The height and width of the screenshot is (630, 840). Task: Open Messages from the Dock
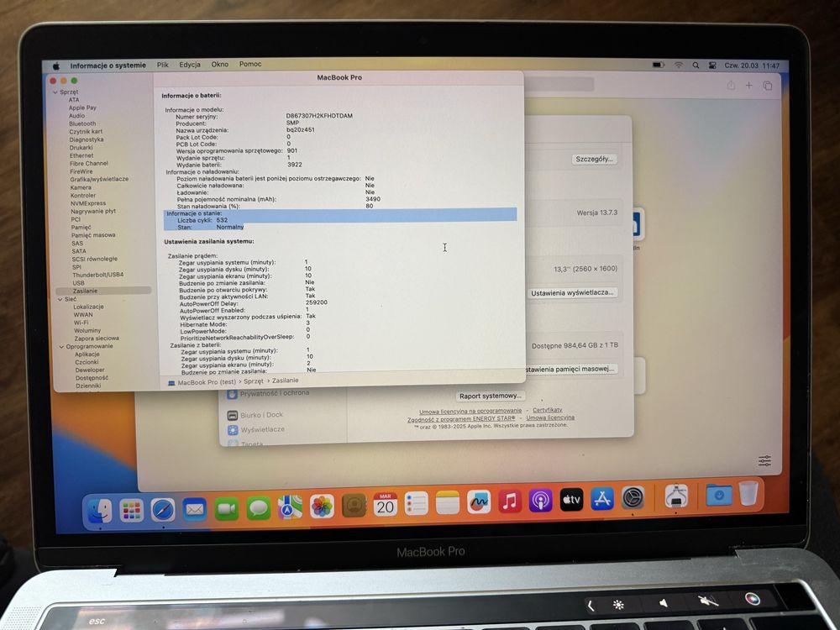coord(258,508)
